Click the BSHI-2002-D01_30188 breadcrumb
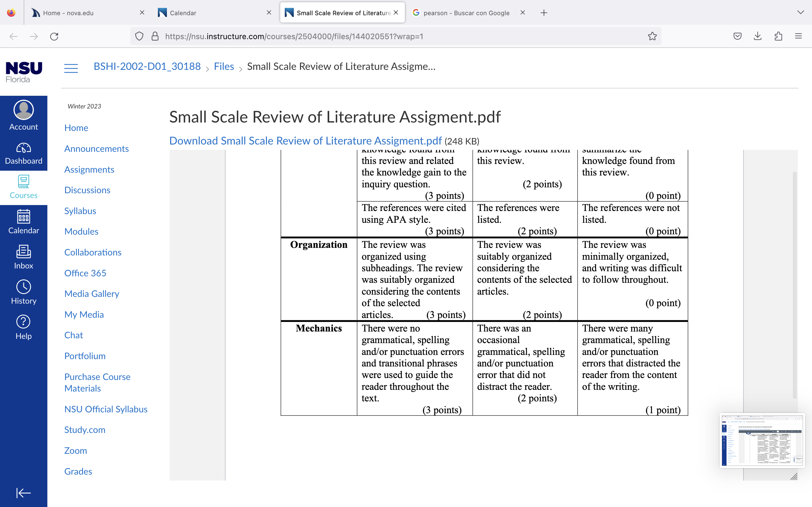This screenshot has height=507, width=812. point(147,66)
